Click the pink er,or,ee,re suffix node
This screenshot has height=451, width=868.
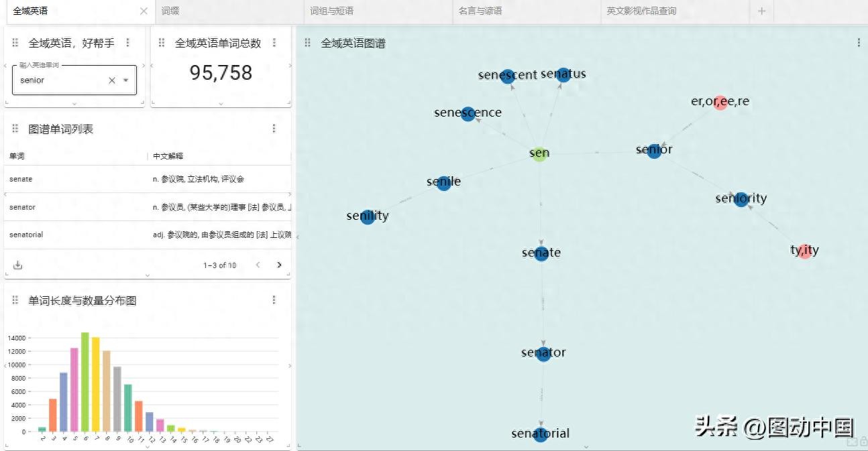(720, 103)
